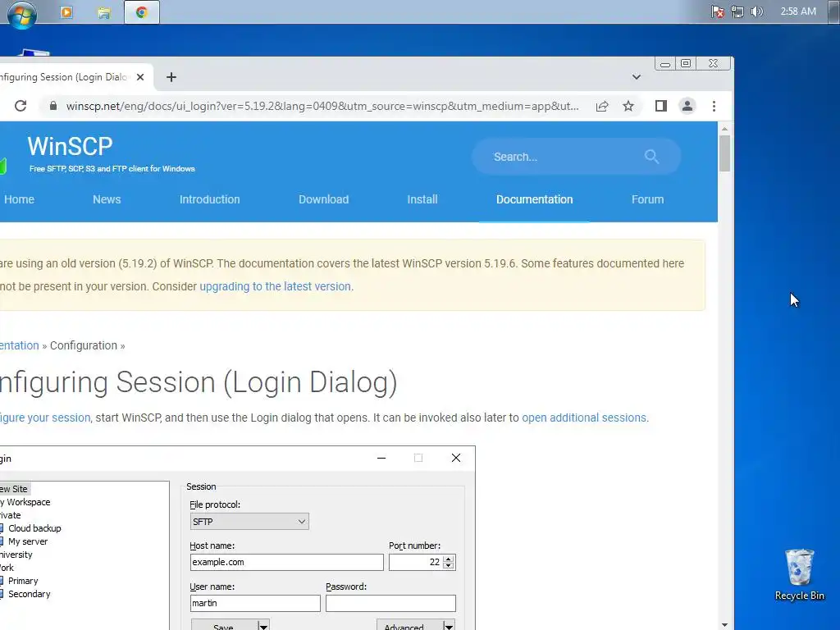The image size is (840, 630).
Task: Show the 2:58 AM clock panel
Action: 797,11
